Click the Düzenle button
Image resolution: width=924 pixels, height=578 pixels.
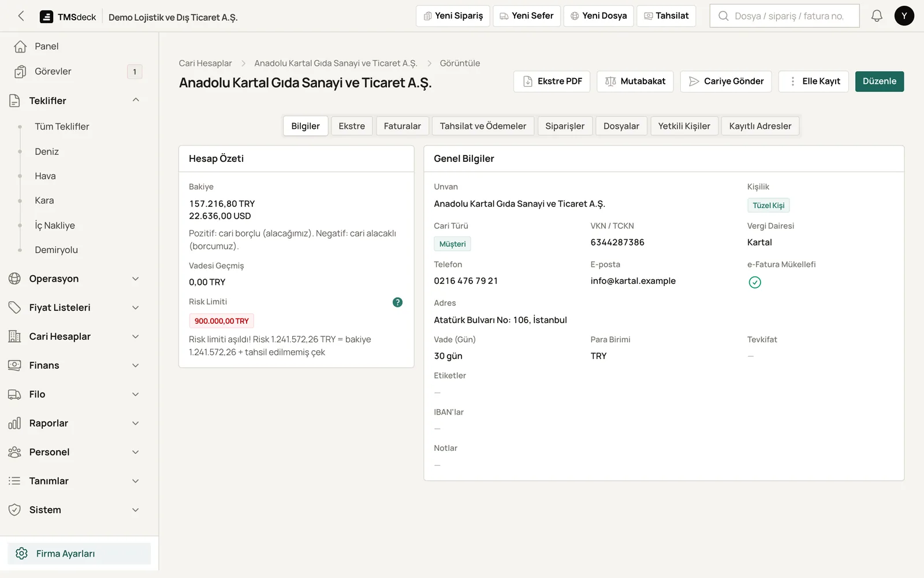click(880, 81)
